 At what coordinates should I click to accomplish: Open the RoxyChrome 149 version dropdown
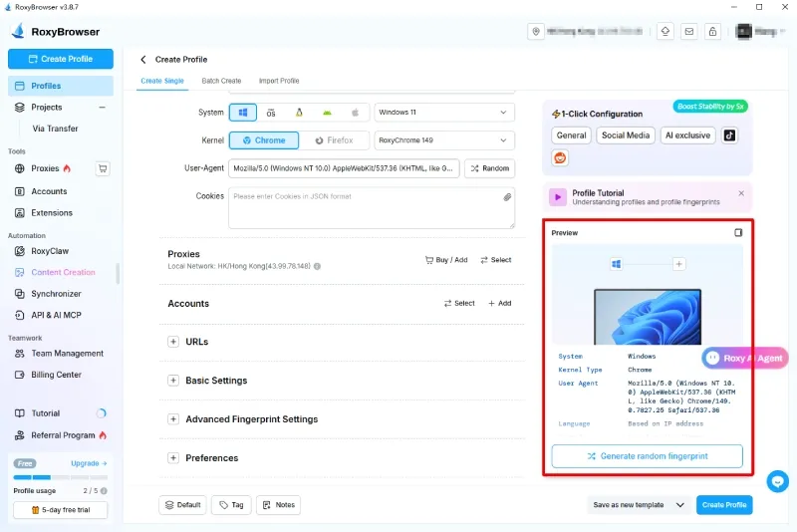(x=444, y=140)
